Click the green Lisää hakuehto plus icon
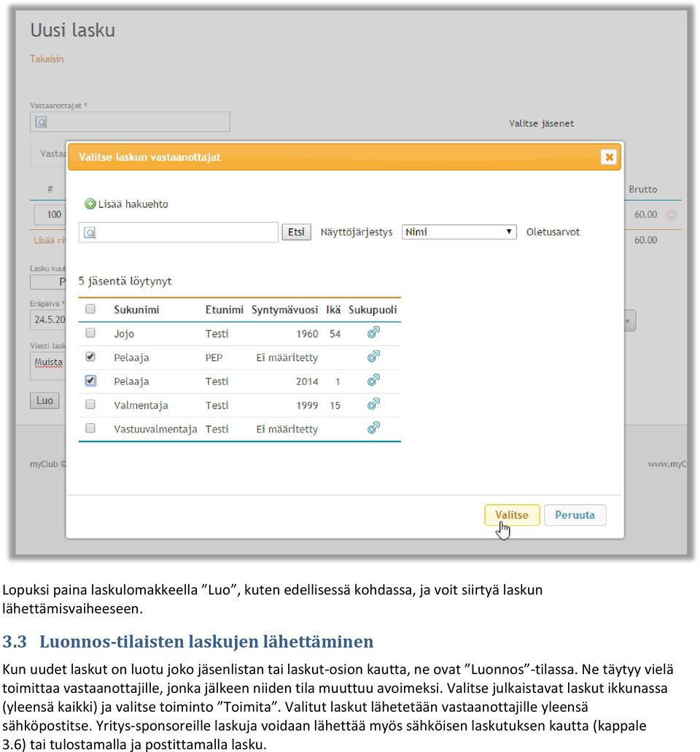This screenshot has width=700, height=752. (x=90, y=203)
